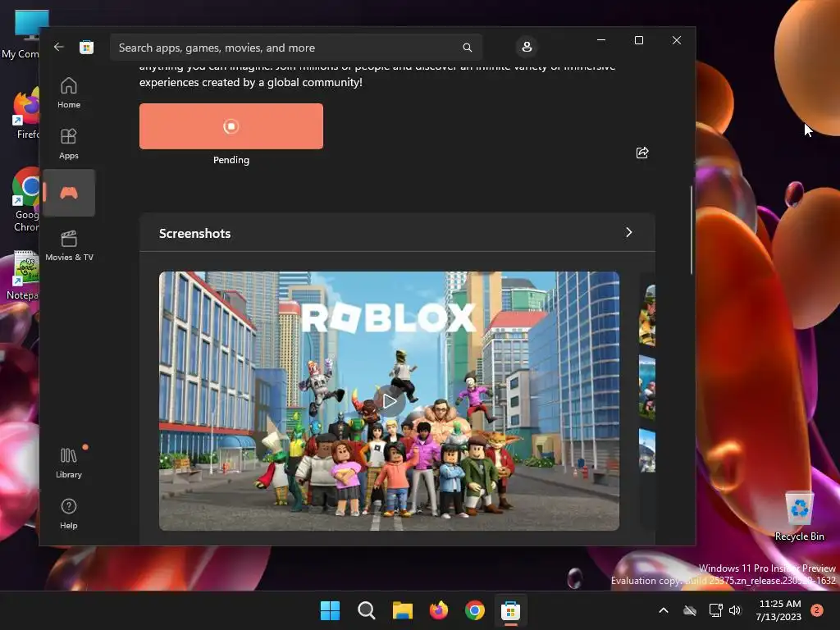This screenshot has height=630, width=840.
Task: Launch Chrome from the taskbar
Action: [475, 610]
